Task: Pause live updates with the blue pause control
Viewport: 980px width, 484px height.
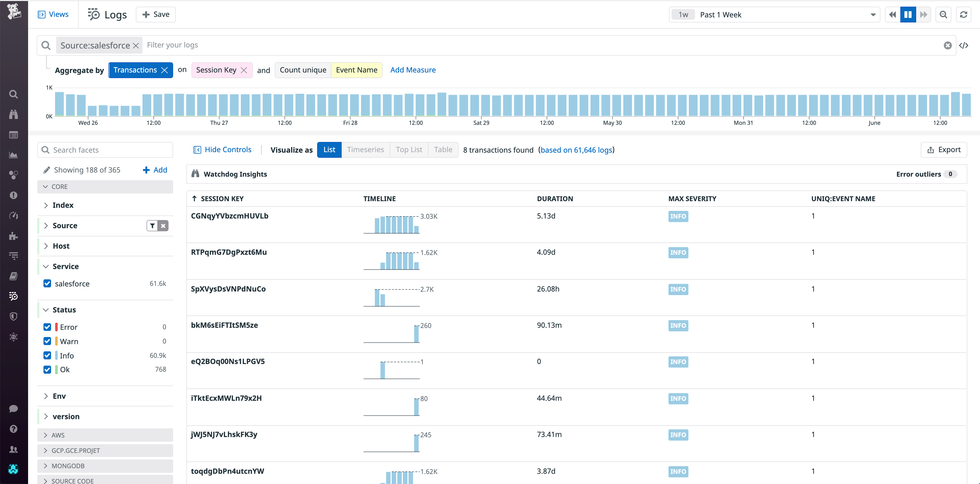Action: 908,15
